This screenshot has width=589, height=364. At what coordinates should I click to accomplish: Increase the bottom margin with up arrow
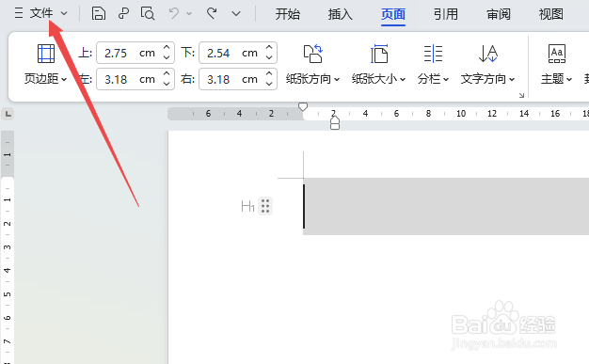pos(268,48)
